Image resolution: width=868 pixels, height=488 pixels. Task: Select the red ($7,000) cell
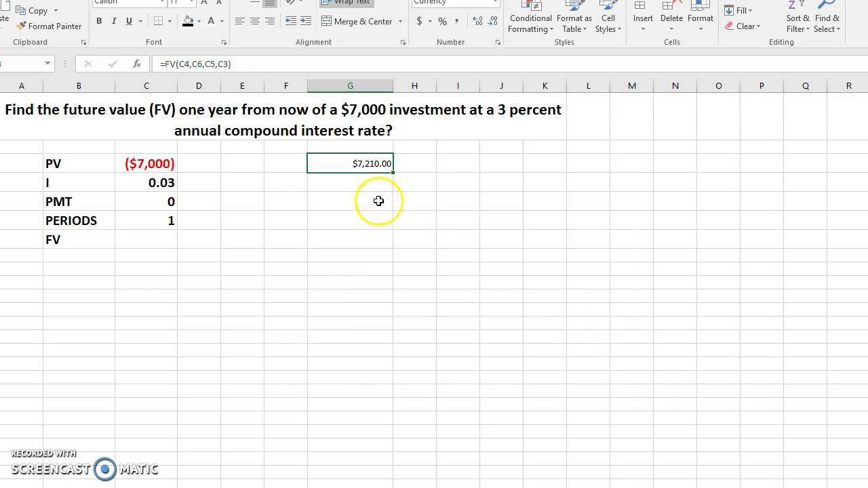pos(146,163)
